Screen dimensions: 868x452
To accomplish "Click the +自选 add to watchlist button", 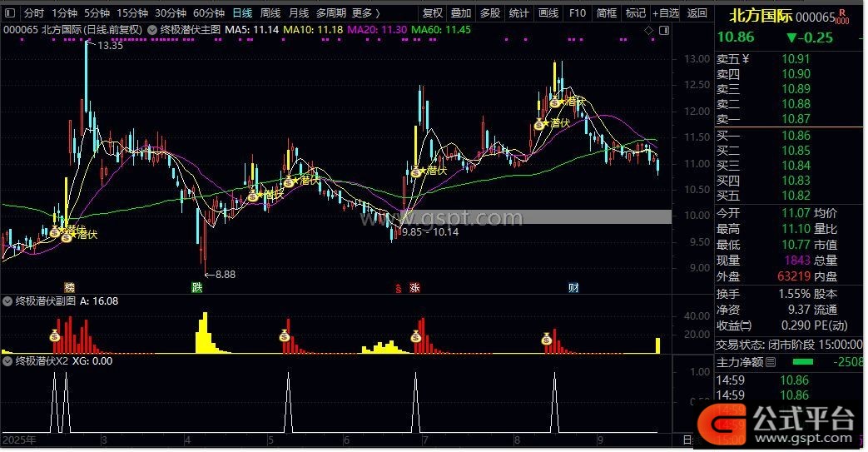I will (665, 13).
